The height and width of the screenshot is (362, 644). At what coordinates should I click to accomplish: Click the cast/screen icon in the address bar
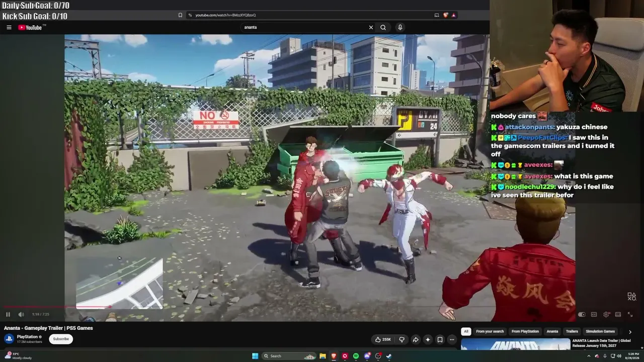click(436, 15)
